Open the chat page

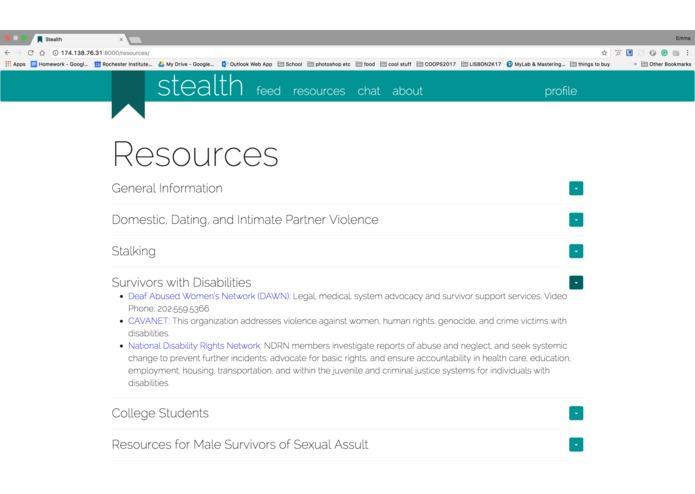tap(369, 91)
